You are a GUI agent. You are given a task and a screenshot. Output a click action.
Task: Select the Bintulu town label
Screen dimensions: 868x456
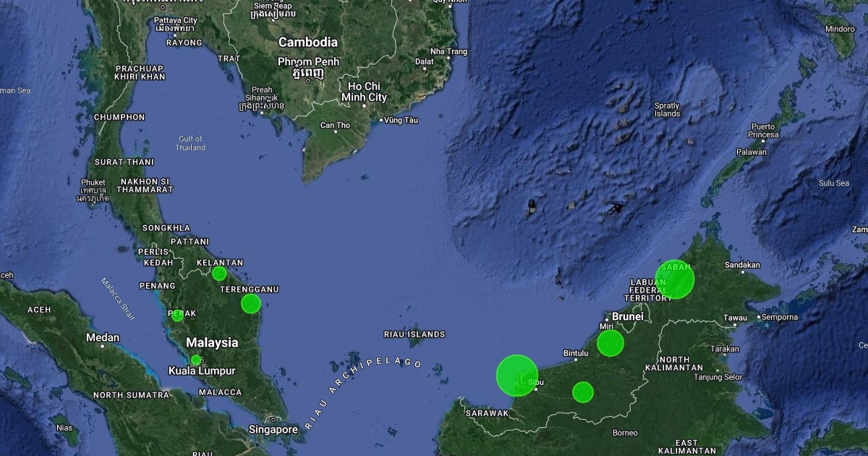point(575,353)
